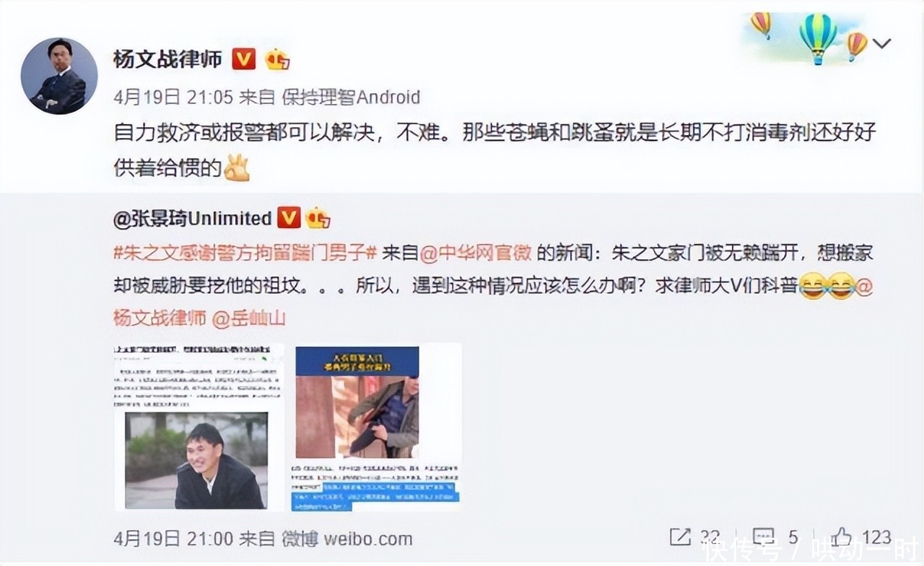
Task: Click the comment icon with count 5
Action: click(x=762, y=537)
